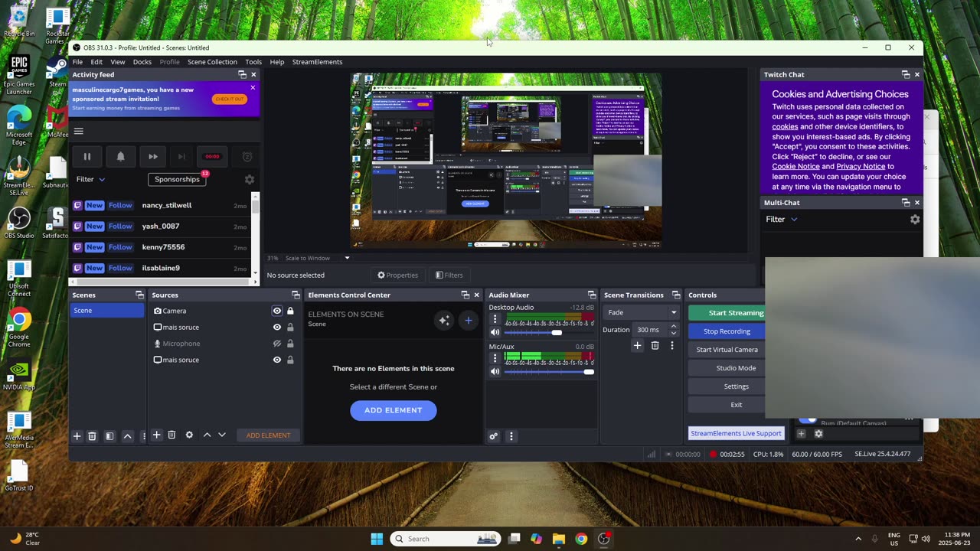Click the sparkle AI icon in Elements
Screen dimensions: 980x551
444,320
